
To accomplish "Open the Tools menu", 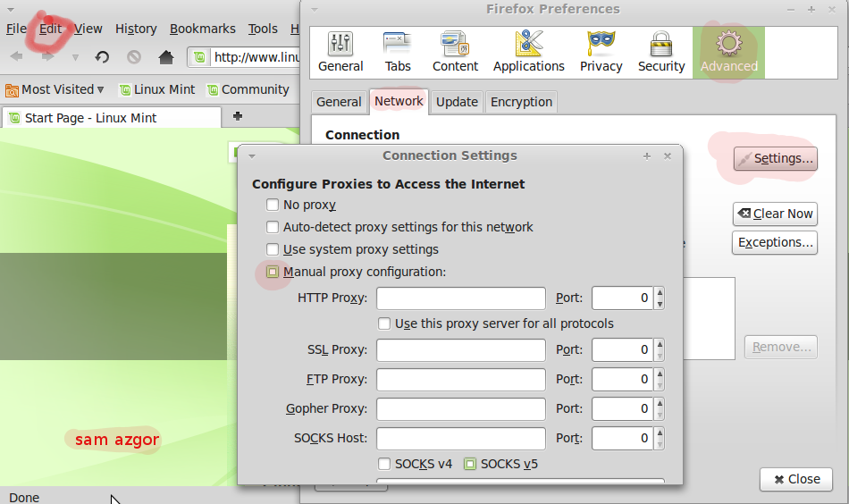I will [263, 29].
